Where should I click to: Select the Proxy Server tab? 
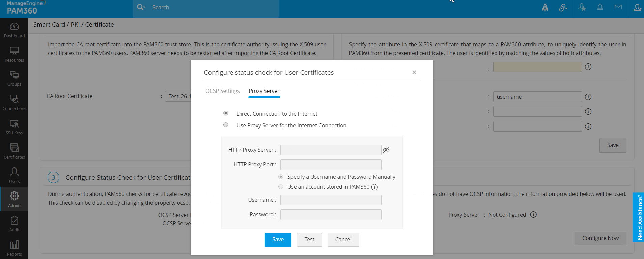[x=264, y=91]
